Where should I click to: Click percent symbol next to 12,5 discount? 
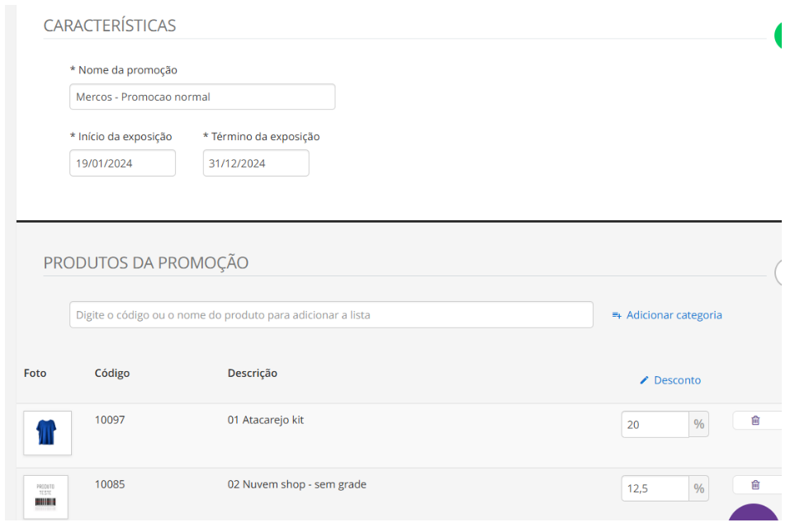point(699,488)
